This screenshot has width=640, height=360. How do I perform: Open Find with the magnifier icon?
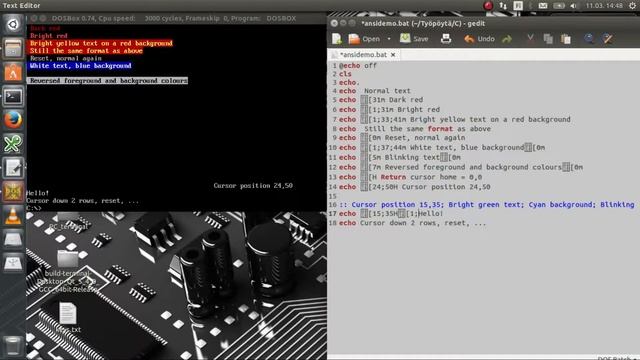coord(589,39)
